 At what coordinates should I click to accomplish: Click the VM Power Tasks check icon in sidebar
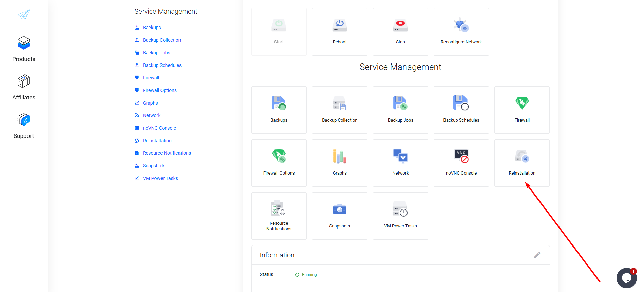(x=137, y=178)
